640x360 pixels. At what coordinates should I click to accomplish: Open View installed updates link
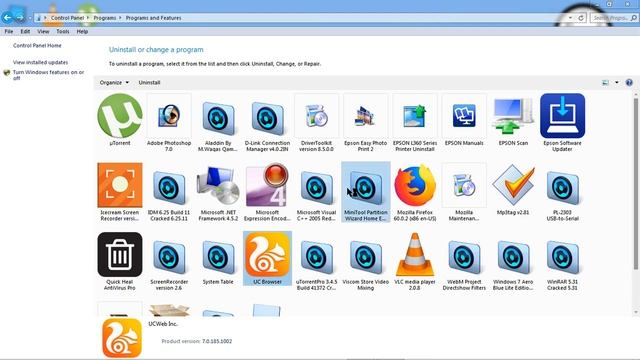[40, 62]
